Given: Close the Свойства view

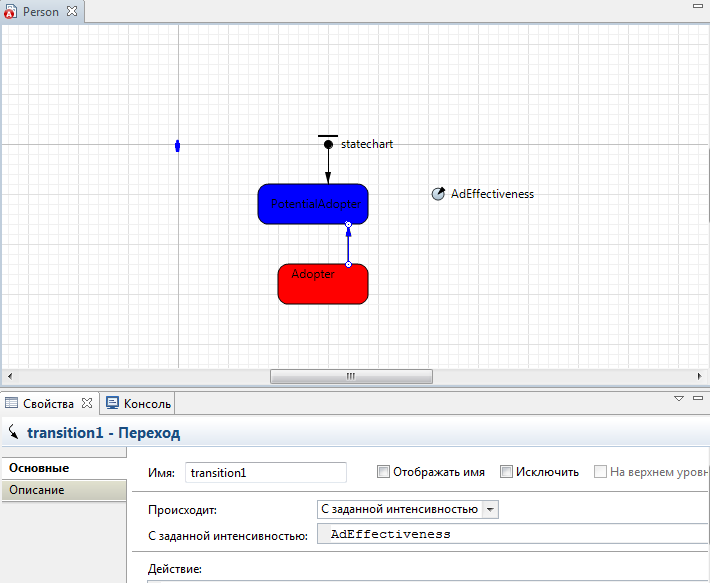Looking at the screenshot, I should click(x=87, y=403).
